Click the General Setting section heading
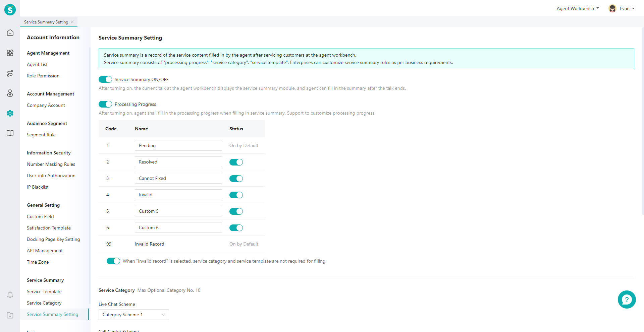The image size is (644, 332). tap(43, 205)
